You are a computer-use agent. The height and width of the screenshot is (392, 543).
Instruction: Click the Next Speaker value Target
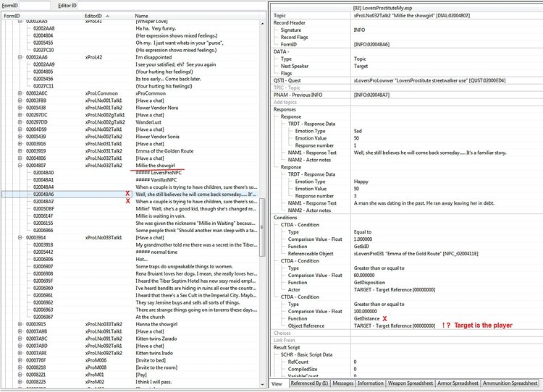(361, 66)
